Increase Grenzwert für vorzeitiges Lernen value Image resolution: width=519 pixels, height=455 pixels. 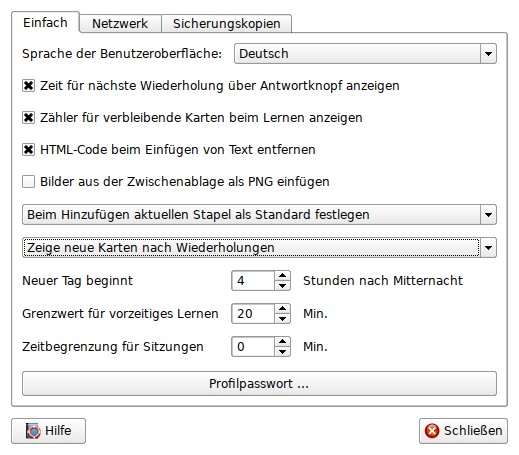click(x=283, y=309)
